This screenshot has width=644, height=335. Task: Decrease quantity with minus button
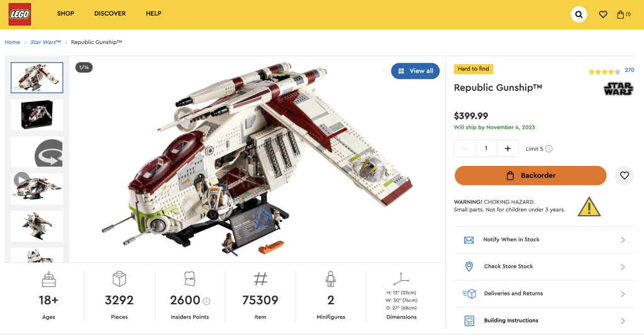pyautogui.click(x=465, y=148)
